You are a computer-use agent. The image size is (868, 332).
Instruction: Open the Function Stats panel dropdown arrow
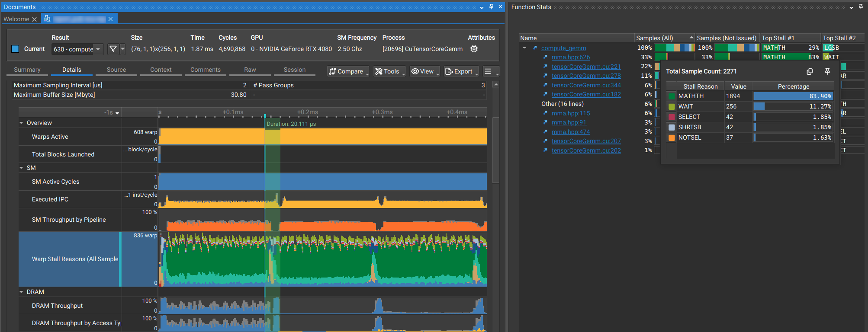851,7
